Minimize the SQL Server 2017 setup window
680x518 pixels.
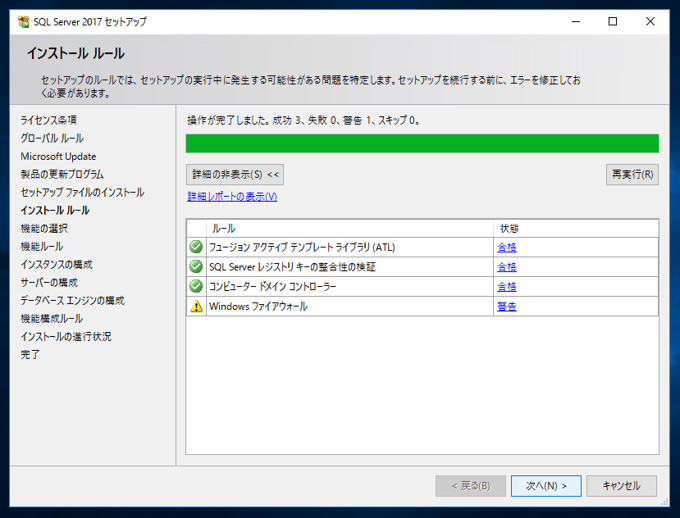(576, 21)
